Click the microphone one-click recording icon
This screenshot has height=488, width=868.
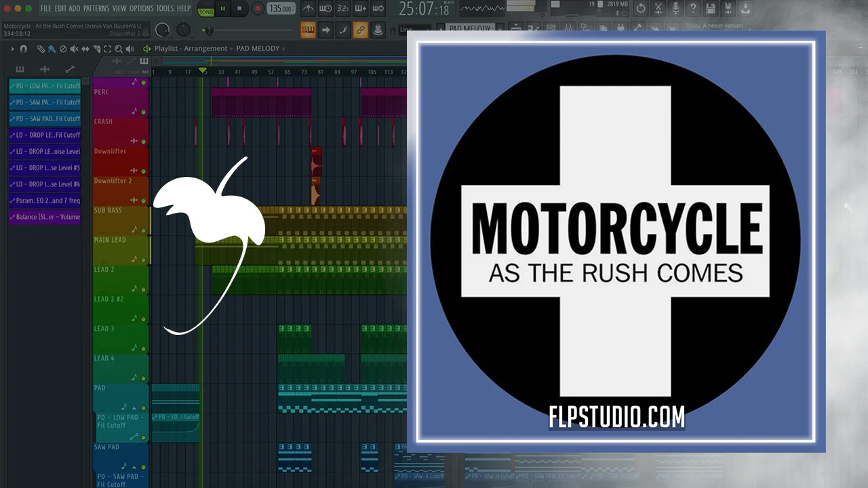[675, 9]
